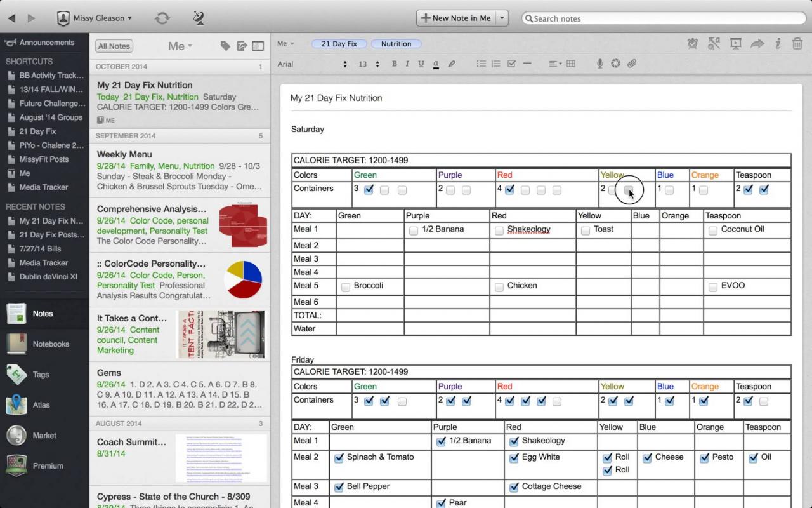Screen dimensions: 812x508
Task: Change note list view options icon
Action: click(x=258, y=46)
